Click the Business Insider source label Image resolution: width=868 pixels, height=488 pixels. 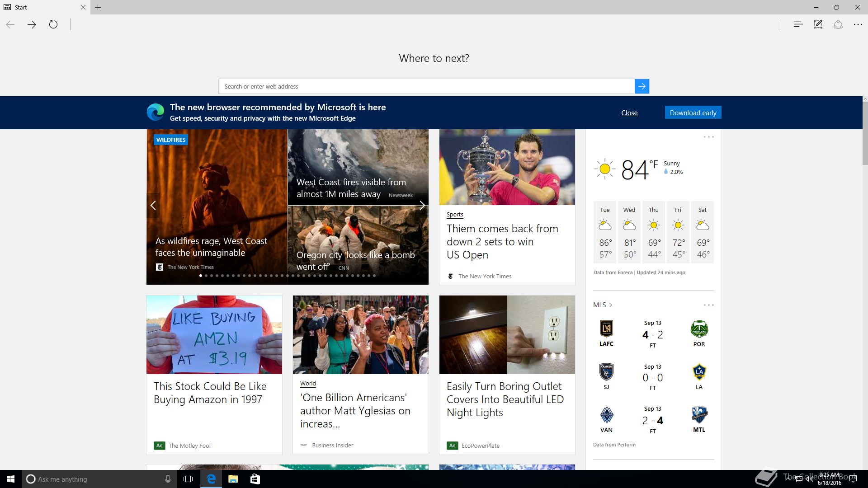(x=333, y=446)
